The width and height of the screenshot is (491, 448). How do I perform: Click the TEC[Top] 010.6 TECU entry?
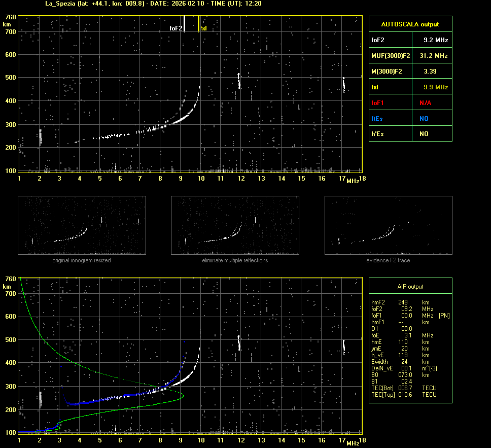pos(404,395)
